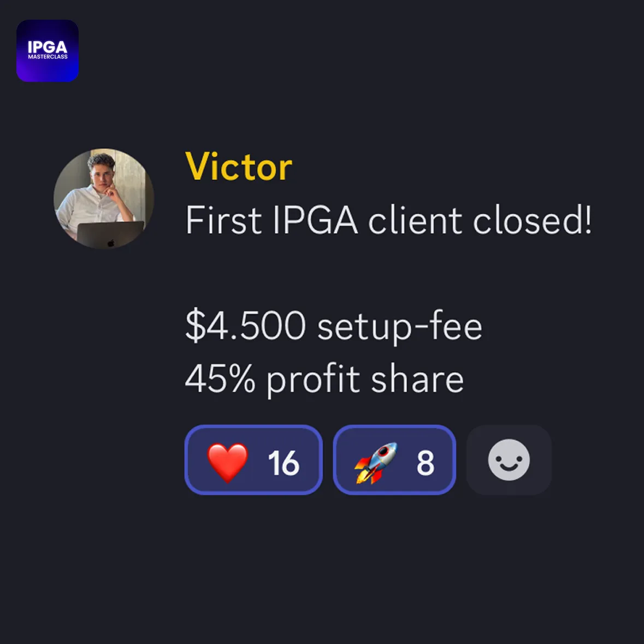This screenshot has height=644, width=644.
Task: Click the laptop in Victor's avatar photo
Action: [x=110, y=235]
